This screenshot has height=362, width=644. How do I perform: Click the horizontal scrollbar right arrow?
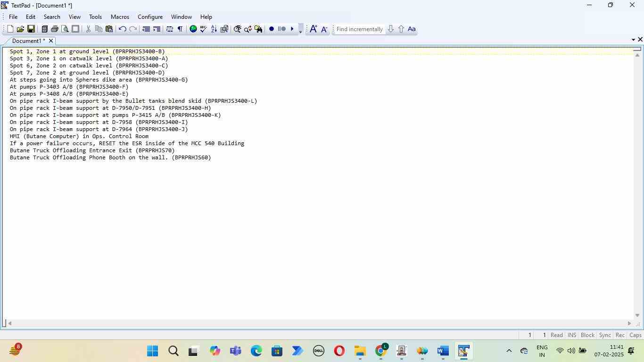pos(629,323)
